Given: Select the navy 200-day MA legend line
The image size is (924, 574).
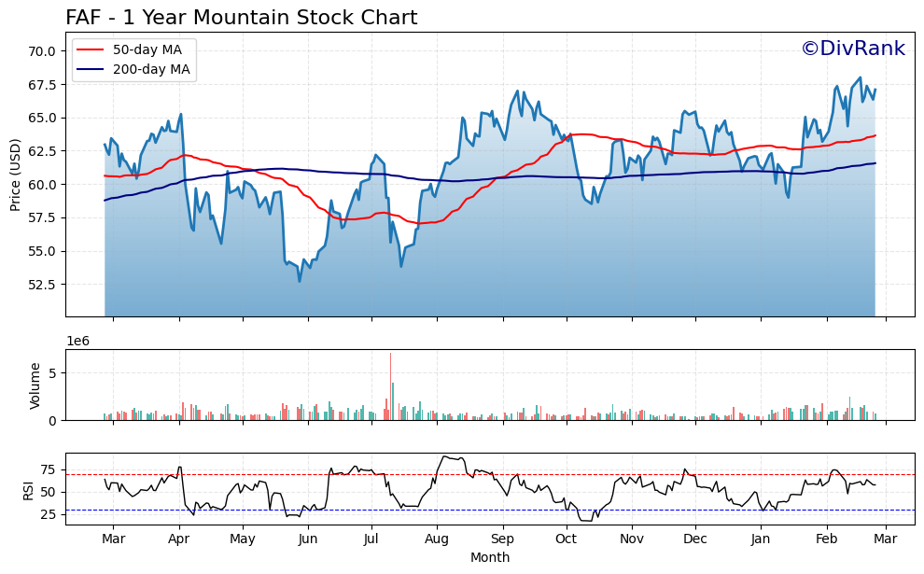Looking at the screenshot, I should (92, 68).
